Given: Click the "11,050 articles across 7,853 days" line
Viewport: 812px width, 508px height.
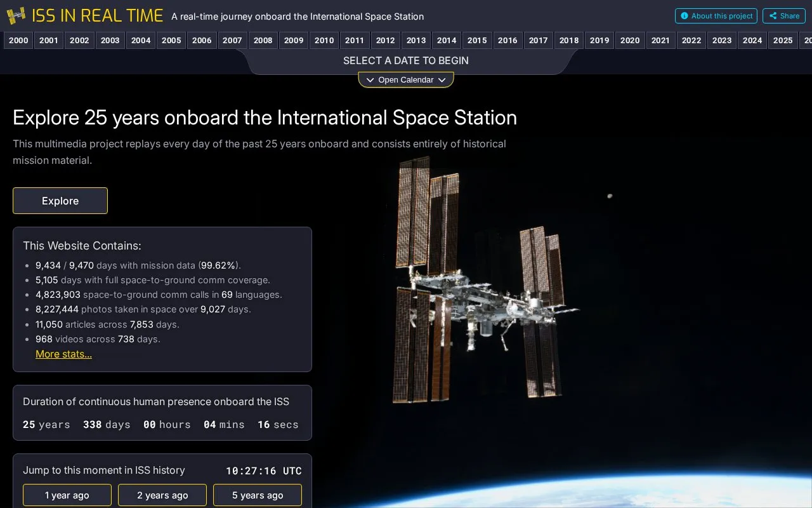Looking at the screenshot, I should coord(107,324).
